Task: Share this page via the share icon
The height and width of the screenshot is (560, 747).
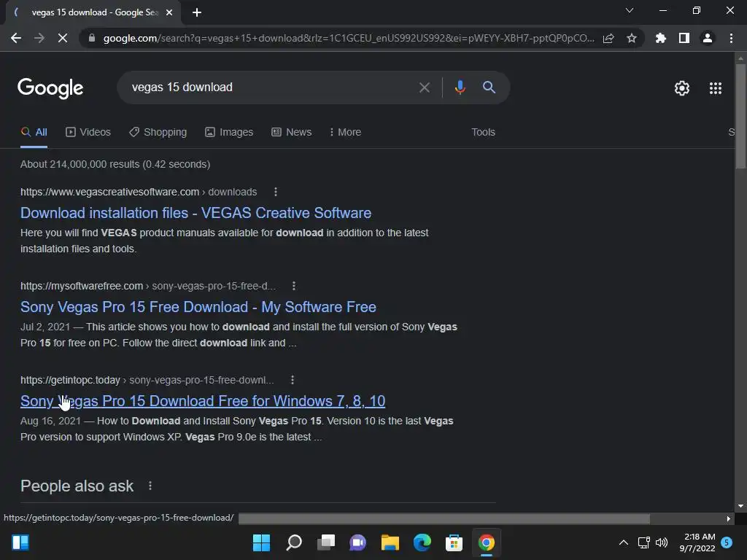Action: (608, 38)
